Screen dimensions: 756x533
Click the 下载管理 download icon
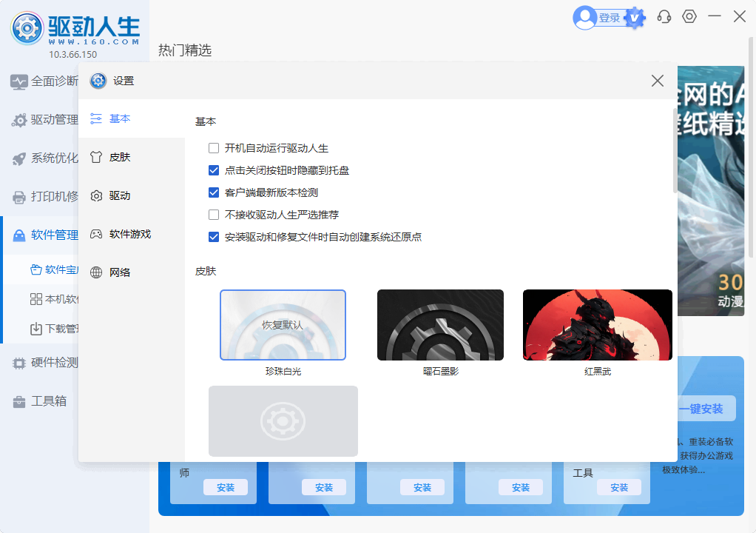point(36,329)
